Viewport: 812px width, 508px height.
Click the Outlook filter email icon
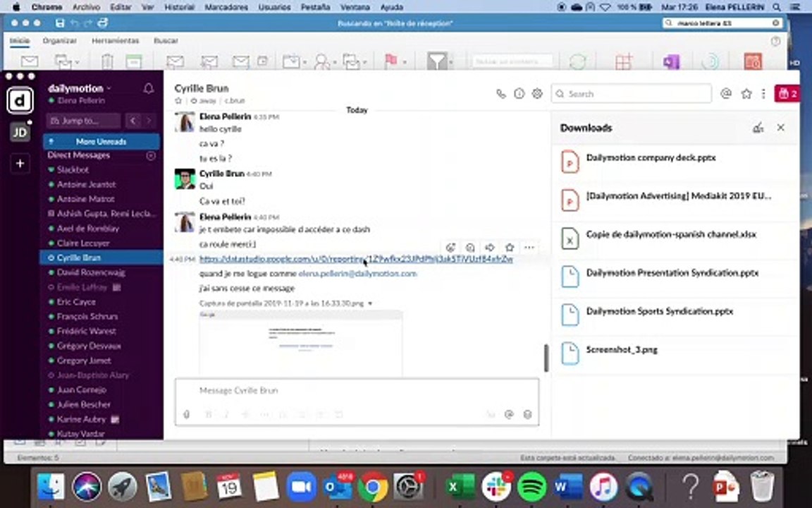436,61
